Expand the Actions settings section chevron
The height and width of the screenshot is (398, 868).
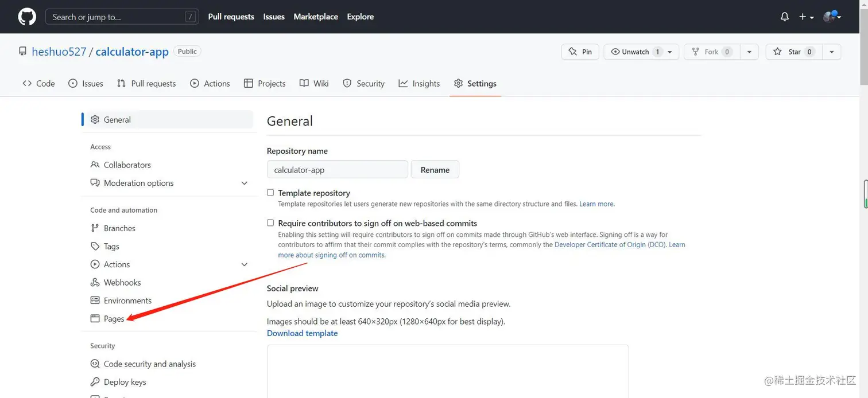click(244, 264)
